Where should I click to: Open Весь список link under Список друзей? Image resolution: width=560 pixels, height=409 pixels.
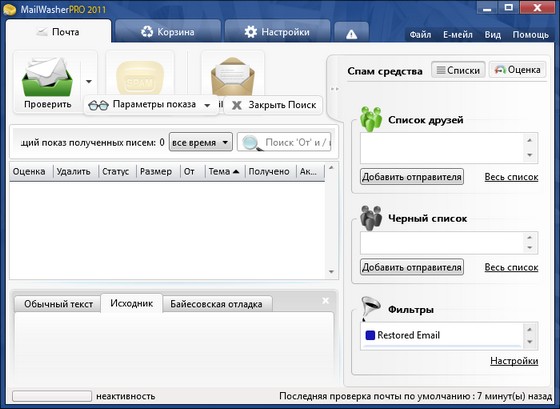pos(511,177)
